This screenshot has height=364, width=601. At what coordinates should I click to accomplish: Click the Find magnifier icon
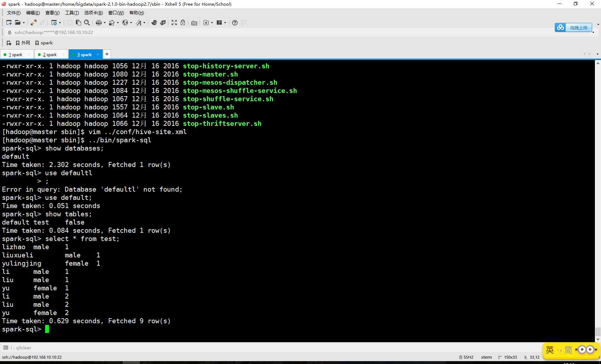pos(87,23)
